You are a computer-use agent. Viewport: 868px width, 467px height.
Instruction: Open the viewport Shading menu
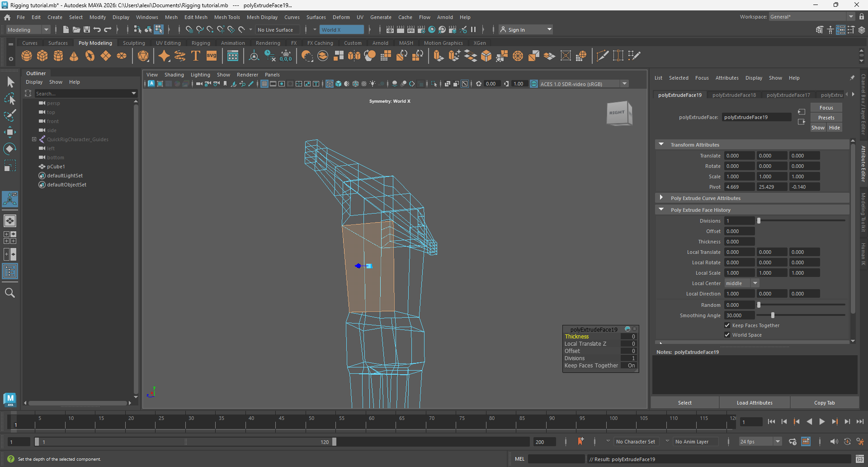coord(174,75)
